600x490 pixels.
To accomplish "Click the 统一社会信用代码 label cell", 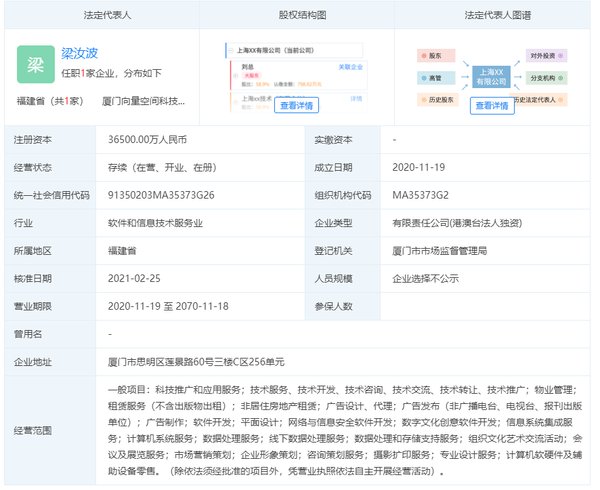I will [50, 195].
